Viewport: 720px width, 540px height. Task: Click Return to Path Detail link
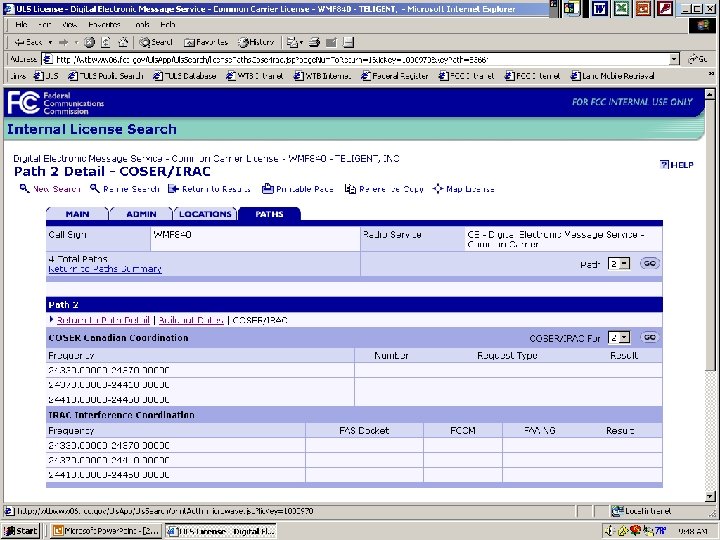[x=103, y=320]
